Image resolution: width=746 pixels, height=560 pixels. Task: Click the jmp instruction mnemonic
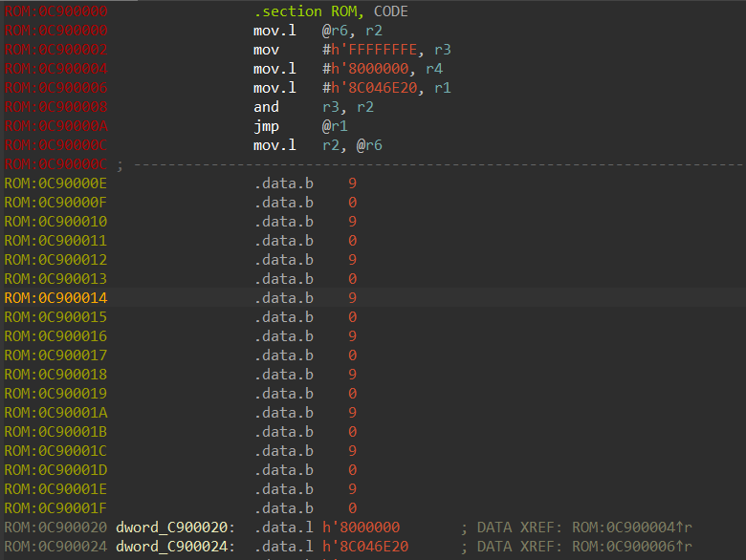point(266,126)
